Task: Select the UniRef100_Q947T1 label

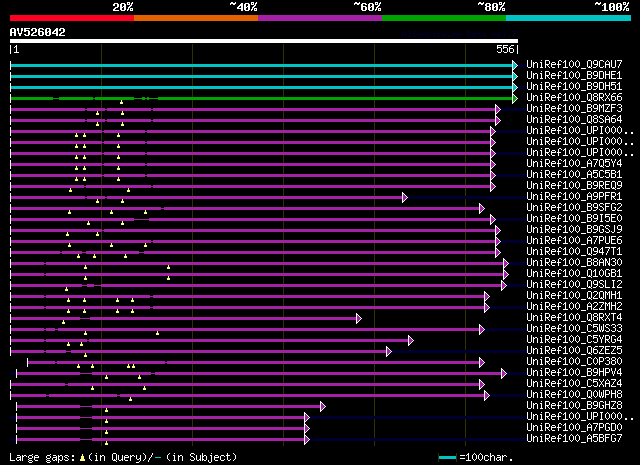Action: tap(574, 252)
